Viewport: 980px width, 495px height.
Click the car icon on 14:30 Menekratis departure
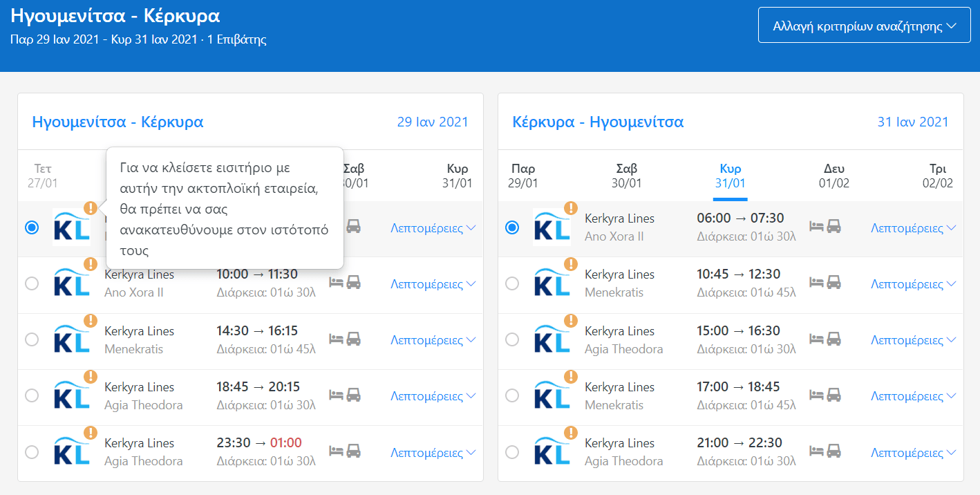tap(354, 339)
